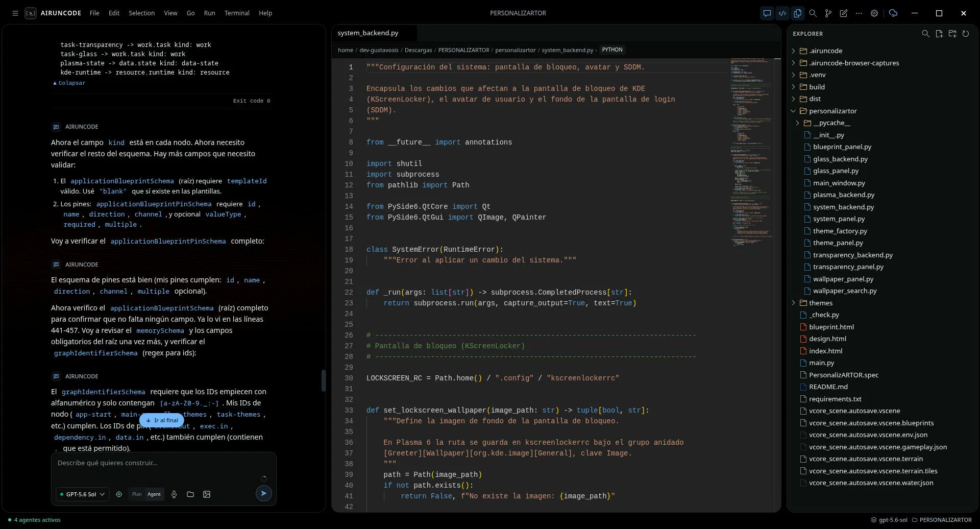Viewport: 980px width, 529px height.
Task: Click 'Descargas' in the breadcrumb path
Action: click(418, 50)
